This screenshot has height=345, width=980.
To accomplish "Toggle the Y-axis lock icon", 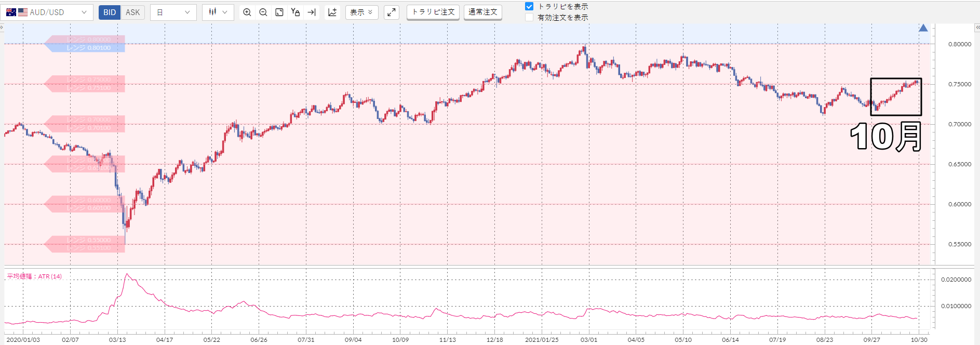I will click(x=296, y=12).
